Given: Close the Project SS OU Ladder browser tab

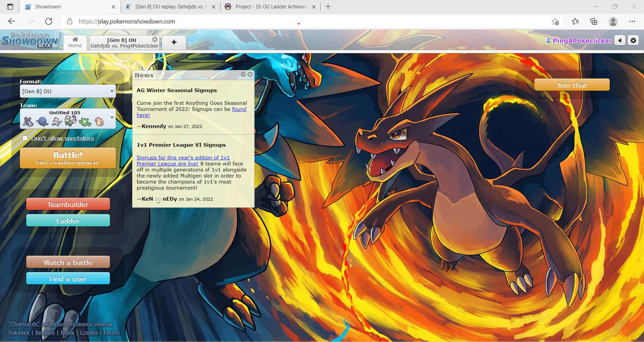Looking at the screenshot, I should click(314, 7).
